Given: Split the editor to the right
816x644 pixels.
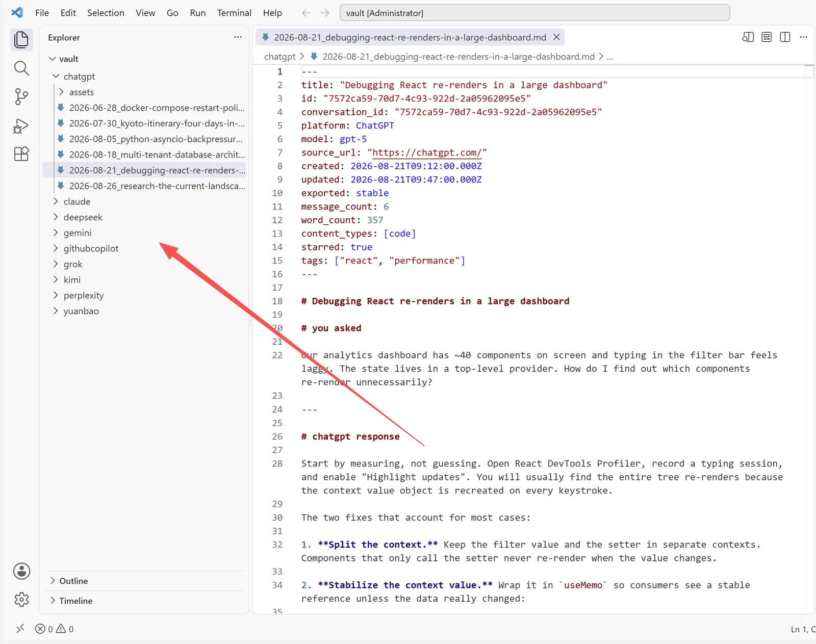Looking at the screenshot, I should 785,37.
